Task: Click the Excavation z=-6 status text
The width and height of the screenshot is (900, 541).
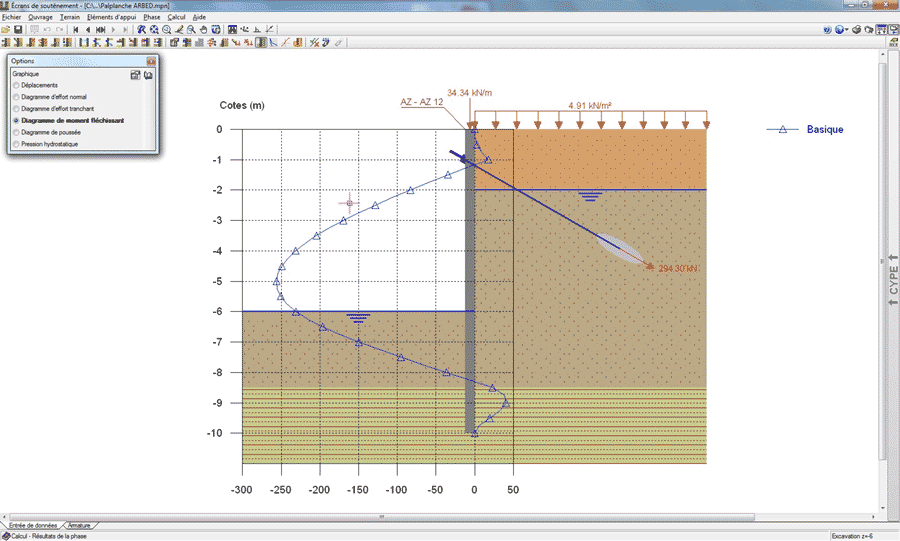Action: point(852,536)
